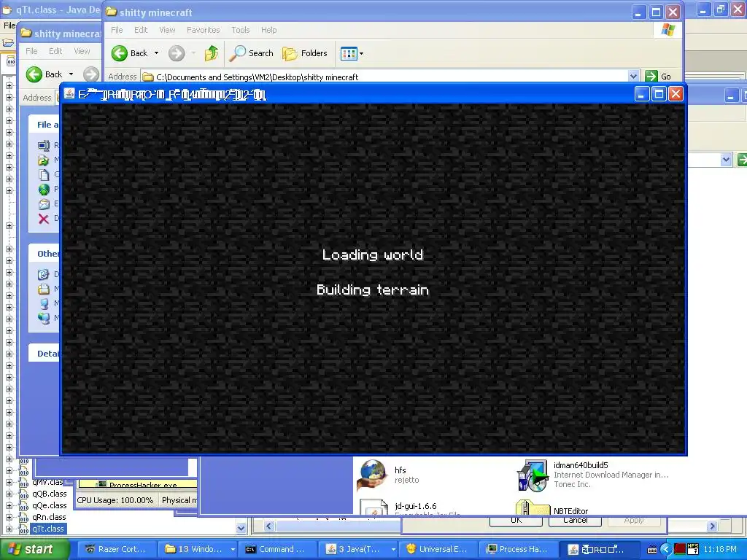Select the hfs globe-in-hand icon

click(x=373, y=475)
